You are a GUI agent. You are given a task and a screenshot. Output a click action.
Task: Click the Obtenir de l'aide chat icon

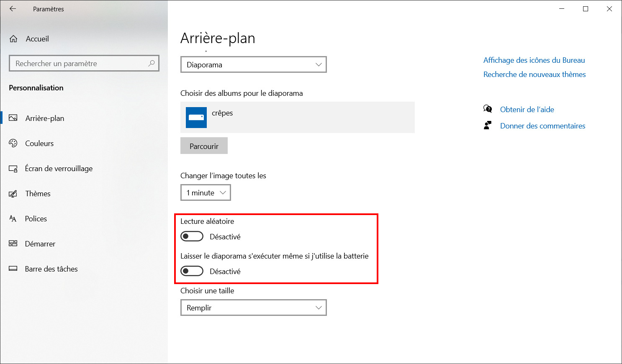(488, 109)
